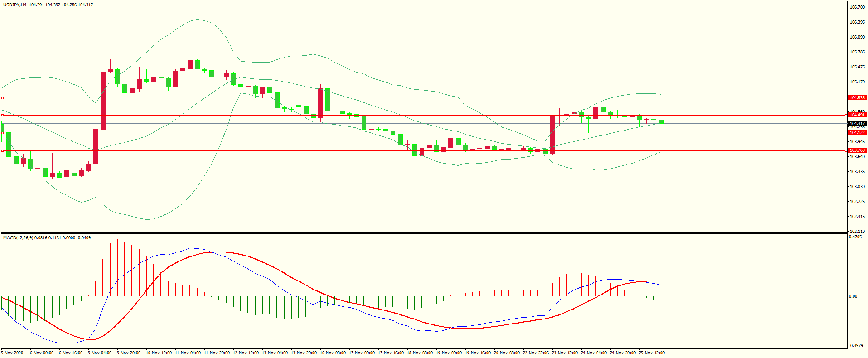The height and width of the screenshot is (358, 868).
Task: Click the 102.725 price axis label
Action: tap(858, 202)
